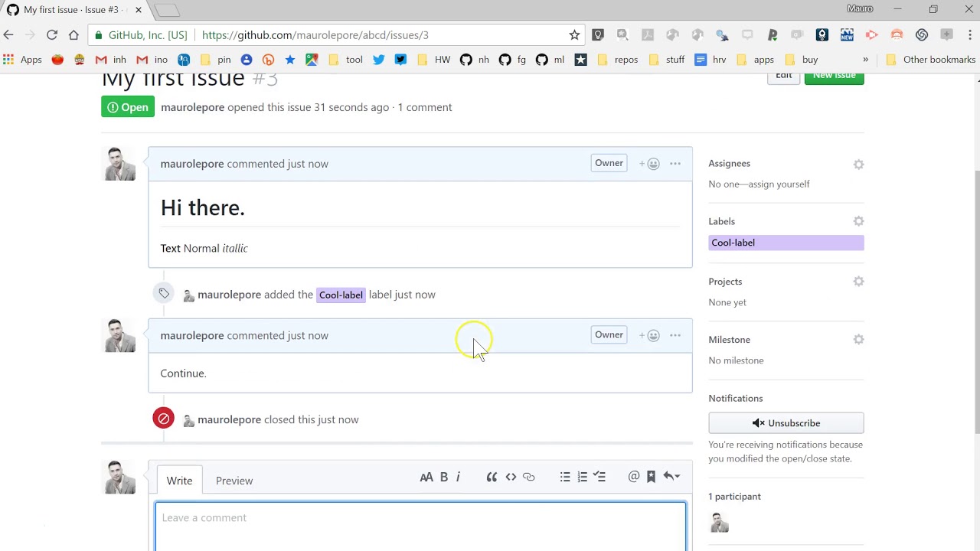Add a bulleted list in comment

tap(565, 477)
